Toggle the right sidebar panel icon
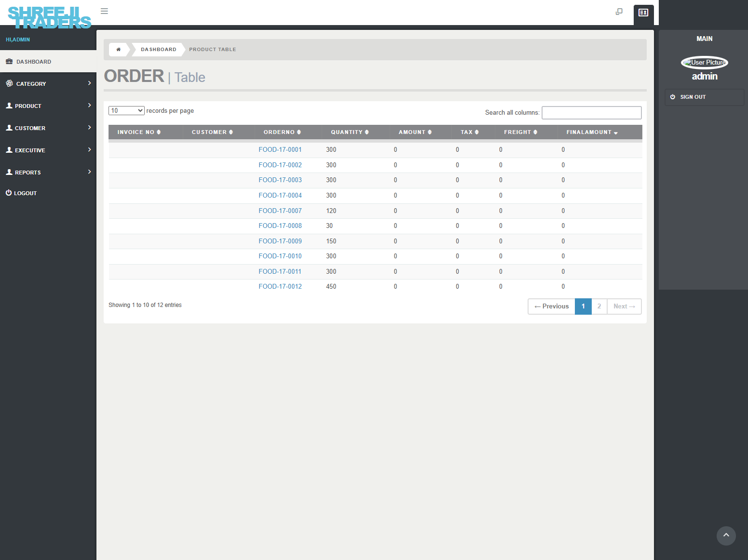 (x=643, y=13)
